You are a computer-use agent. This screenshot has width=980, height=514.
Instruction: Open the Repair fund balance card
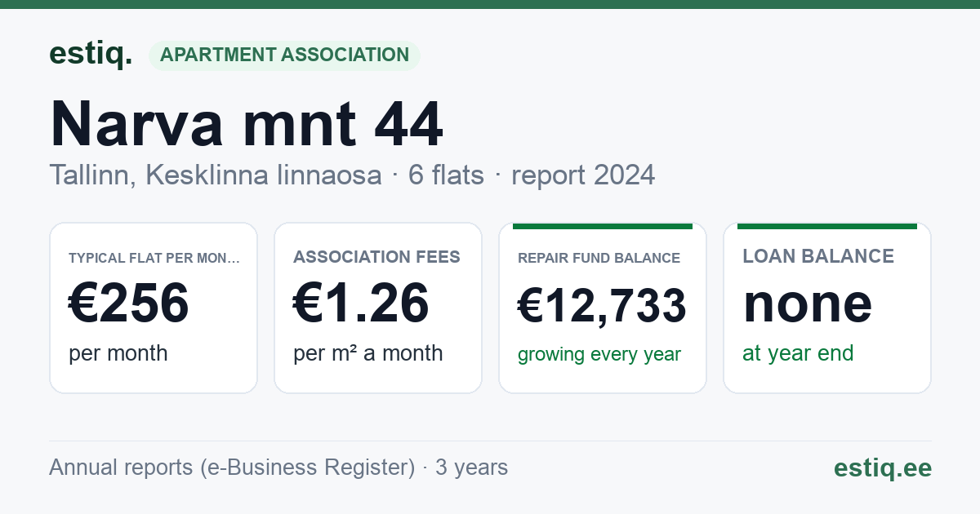tap(603, 308)
